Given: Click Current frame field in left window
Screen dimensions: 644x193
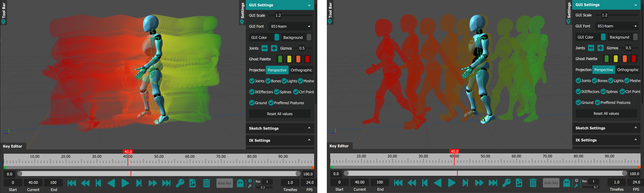Looking at the screenshot, I should point(33,183).
